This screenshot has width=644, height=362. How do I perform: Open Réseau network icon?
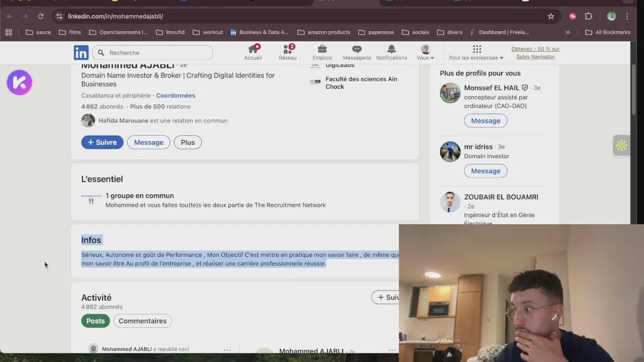coord(287,52)
